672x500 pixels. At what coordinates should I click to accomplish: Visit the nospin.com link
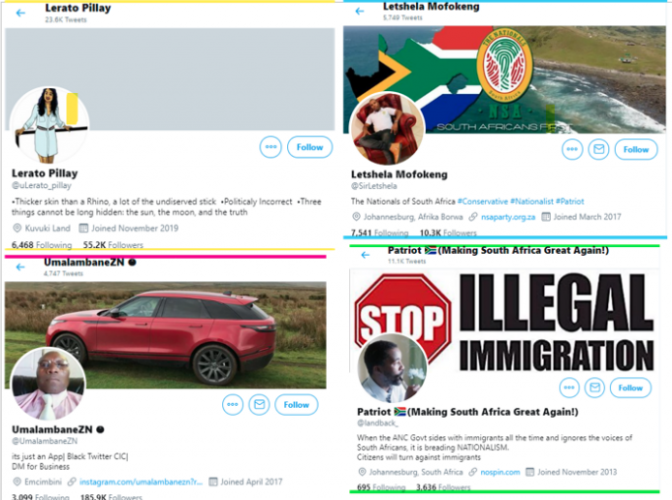[x=500, y=472]
